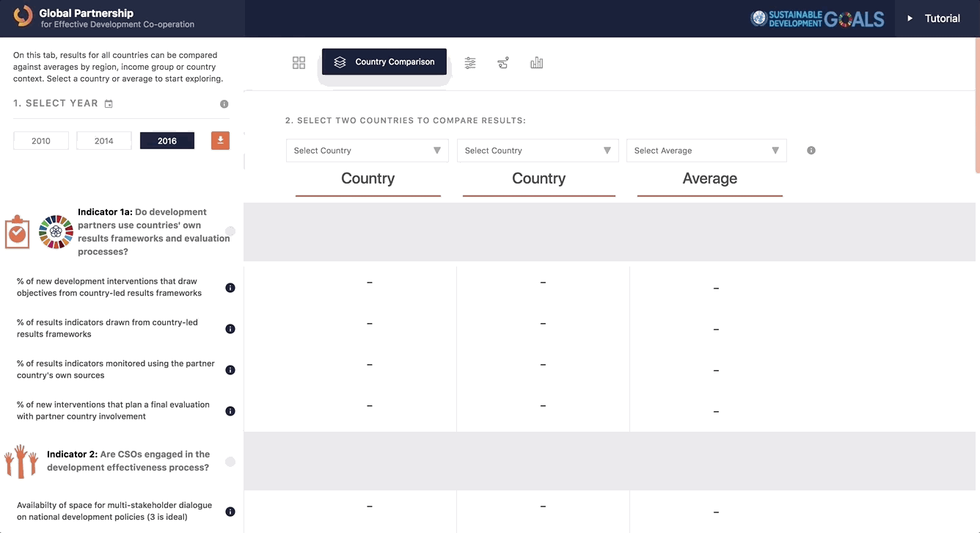980x533 pixels.
Task: Start the Tutorial from the top bar
Action: click(935, 18)
